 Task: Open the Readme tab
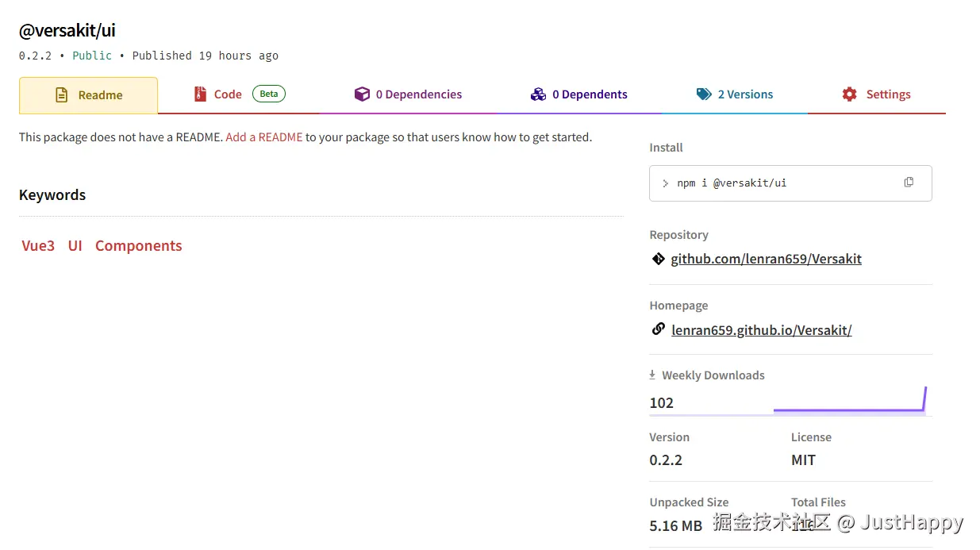pyautogui.click(x=88, y=95)
